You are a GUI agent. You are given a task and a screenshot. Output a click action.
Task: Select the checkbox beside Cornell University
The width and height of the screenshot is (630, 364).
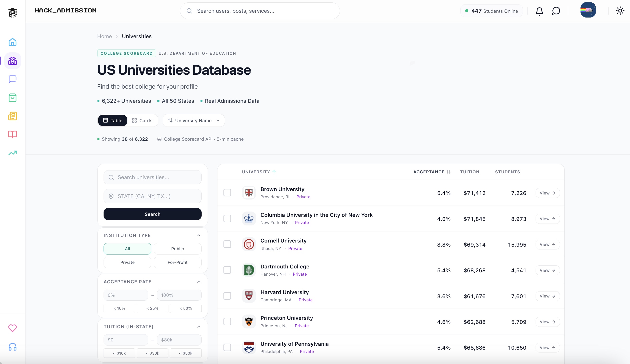(x=228, y=244)
